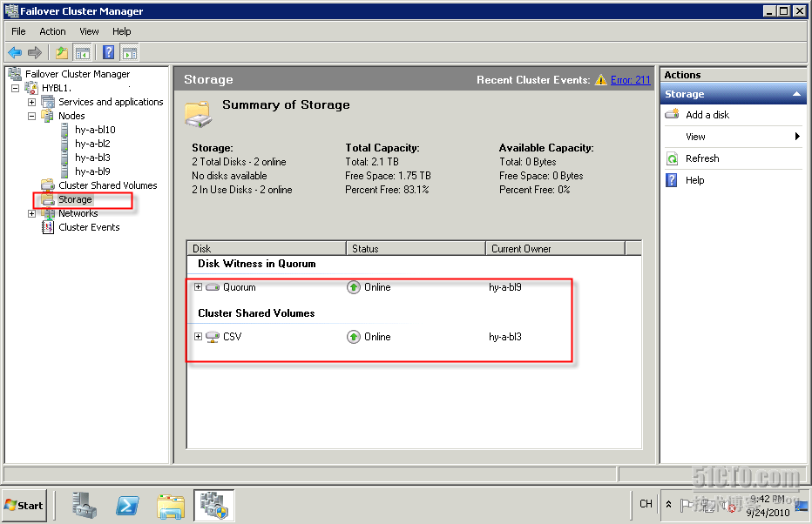The height and width of the screenshot is (524, 812).
Task: Toggle the console tree pane toolbar icon
Action: (x=83, y=52)
